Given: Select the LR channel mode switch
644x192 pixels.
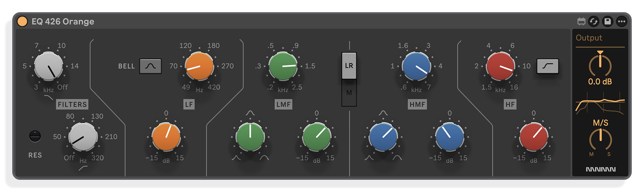Looking at the screenshot, I should coord(349,65).
